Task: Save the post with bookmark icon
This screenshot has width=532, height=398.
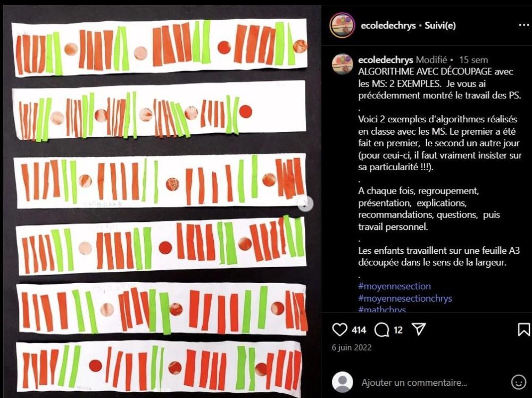Action: [523, 329]
